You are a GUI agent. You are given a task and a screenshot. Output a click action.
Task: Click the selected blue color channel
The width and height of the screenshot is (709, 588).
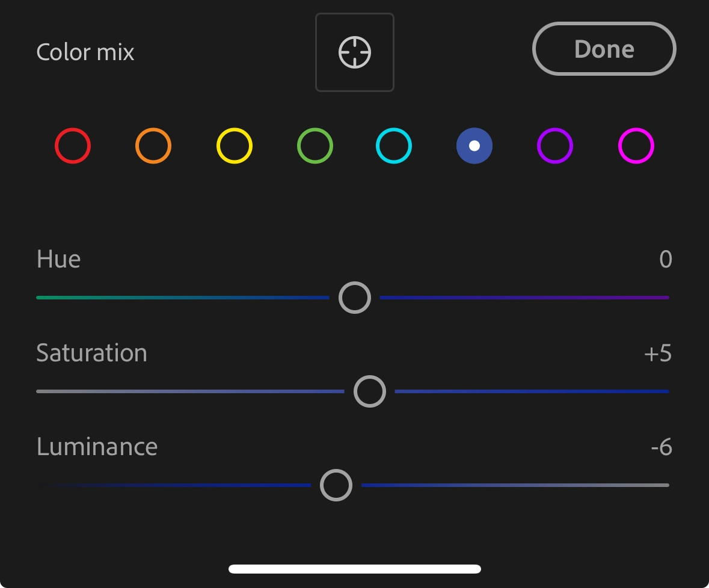point(474,145)
